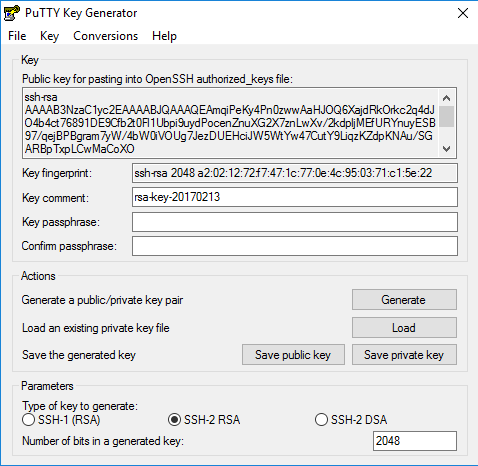
Task: Click the Save private key button
Action: coord(404,355)
